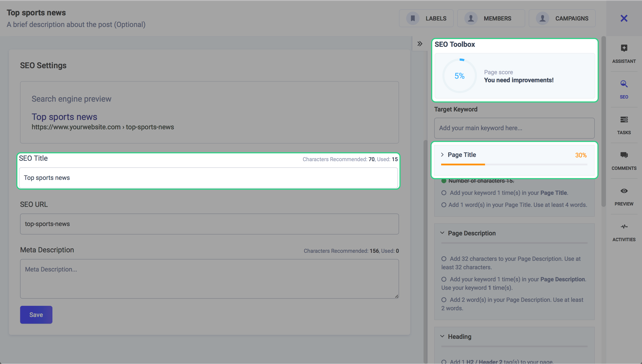Click the 'Top sports news' post title header
Viewport: 642px width, 364px height.
36,12
